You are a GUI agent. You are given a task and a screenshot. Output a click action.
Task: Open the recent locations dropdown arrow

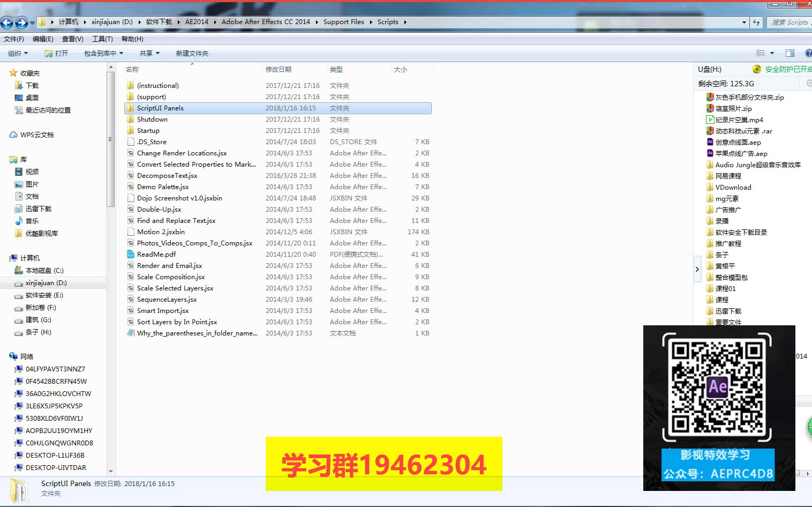tap(32, 23)
